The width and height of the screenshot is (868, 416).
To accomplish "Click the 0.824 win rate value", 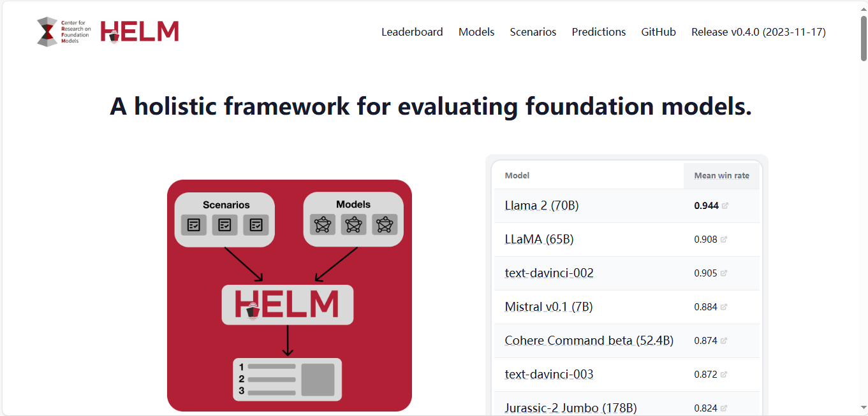I will click(x=705, y=408).
